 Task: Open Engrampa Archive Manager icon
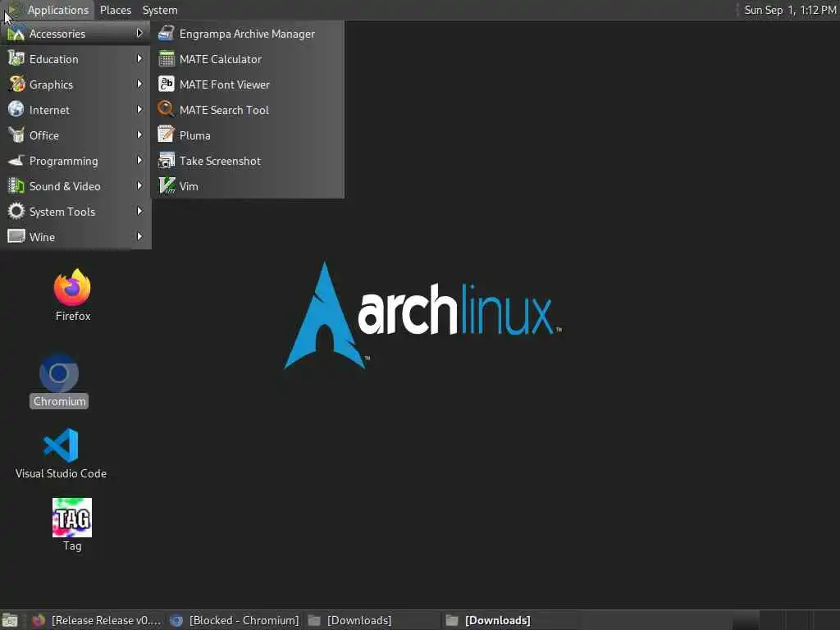coord(166,33)
